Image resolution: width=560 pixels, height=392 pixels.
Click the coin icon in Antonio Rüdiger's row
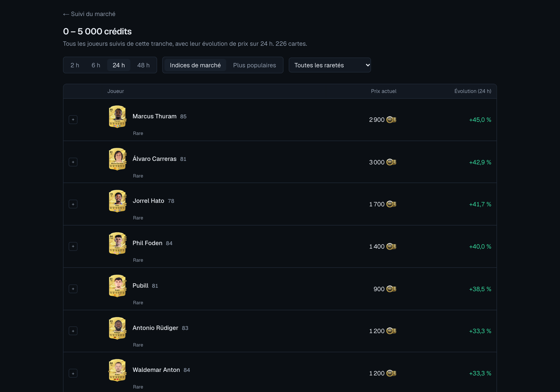(391, 331)
